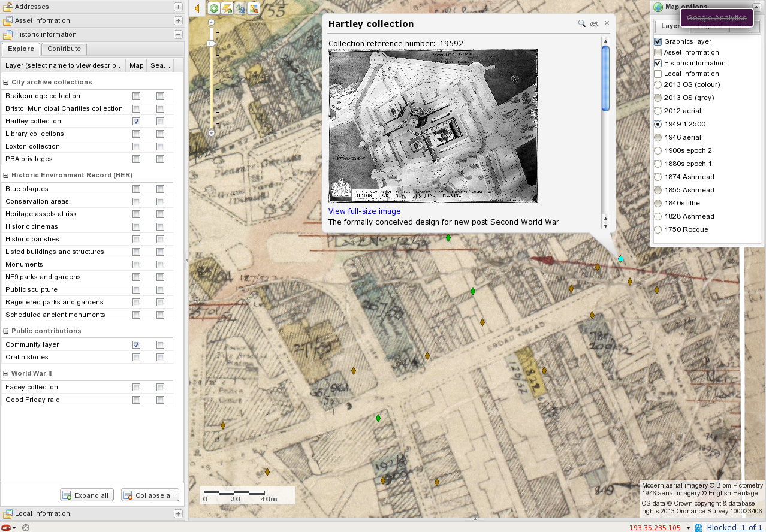The image size is (766, 532).
Task: Select the 1946 aerial base map
Action: pyautogui.click(x=658, y=137)
